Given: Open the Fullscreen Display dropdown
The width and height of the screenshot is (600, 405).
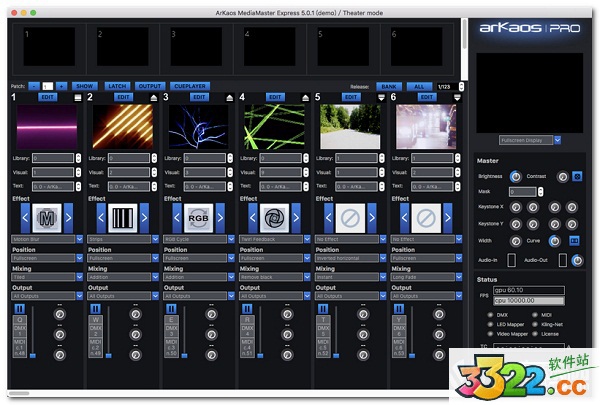Looking at the screenshot, I should pyautogui.click(x=530, y=140).
